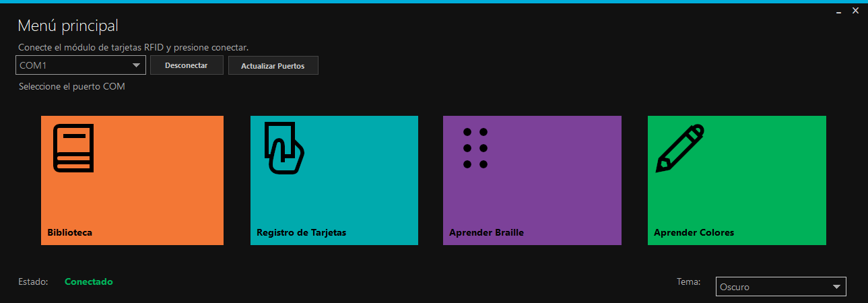Click the Estado label

[34, 281]
